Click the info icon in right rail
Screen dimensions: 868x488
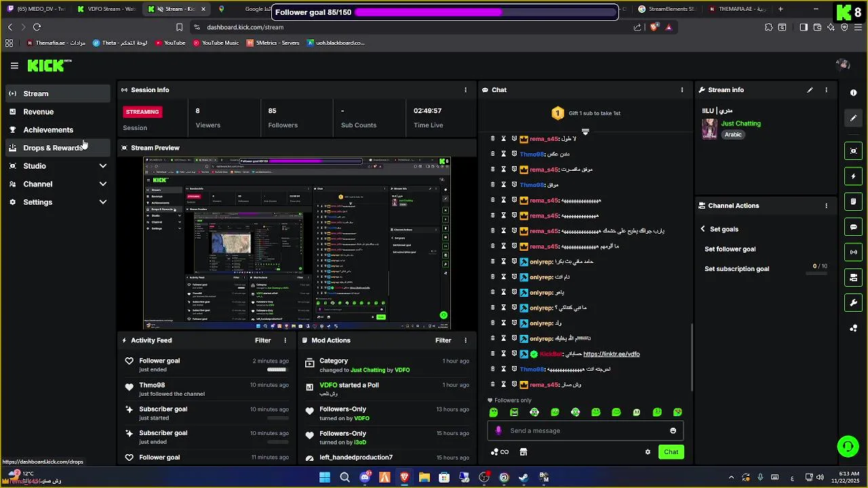coord(854,93)
